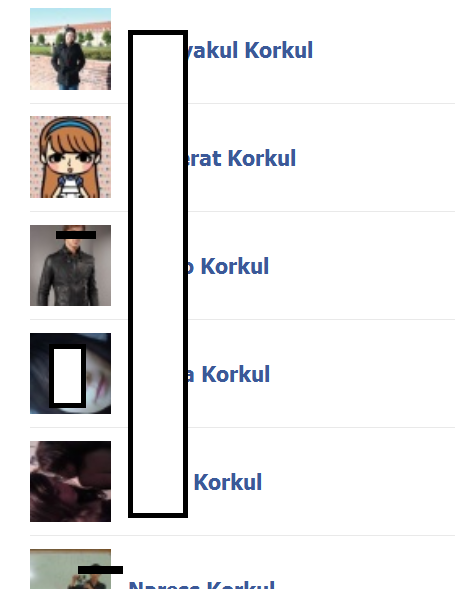455x589 pixels.
Task: Open the name link ending in 'yakul Korkul'
Action: pos(250,50)
